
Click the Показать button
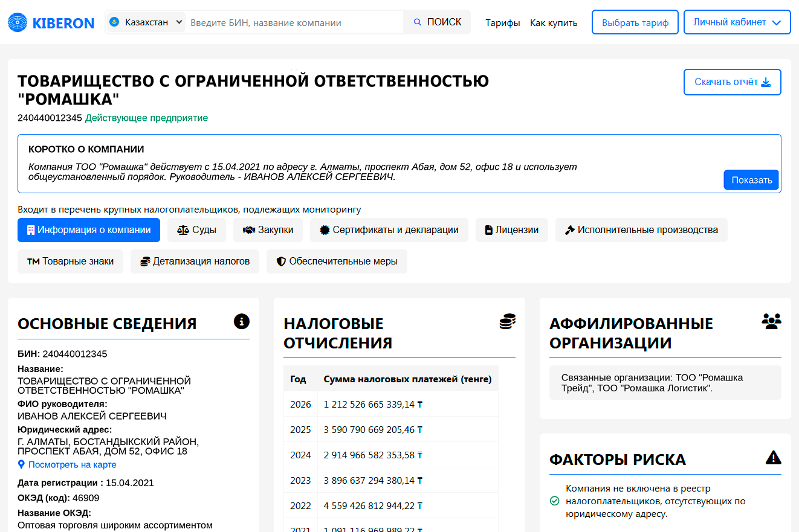(751, 180)
